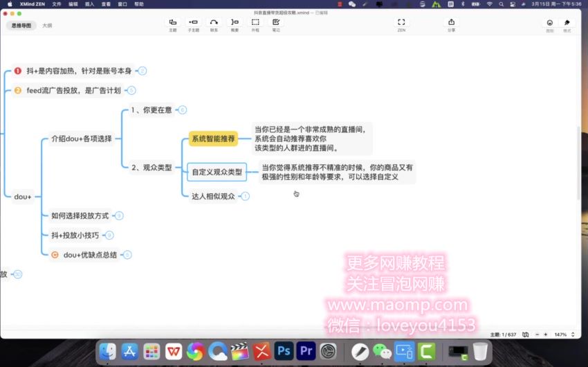588x367 pixels.
Task: Switch to the 思维导图 view tab
Action: tap(21, 26)
